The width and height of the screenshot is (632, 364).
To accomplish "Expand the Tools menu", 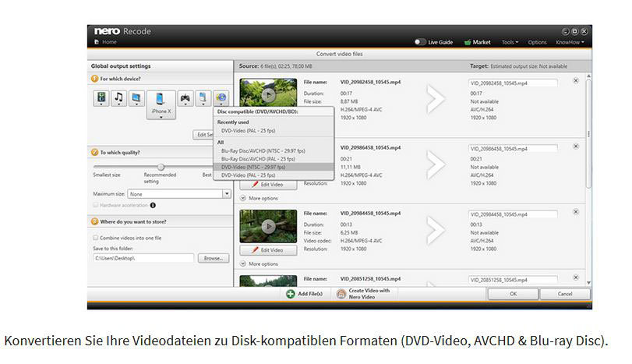I will pos(510,42).
